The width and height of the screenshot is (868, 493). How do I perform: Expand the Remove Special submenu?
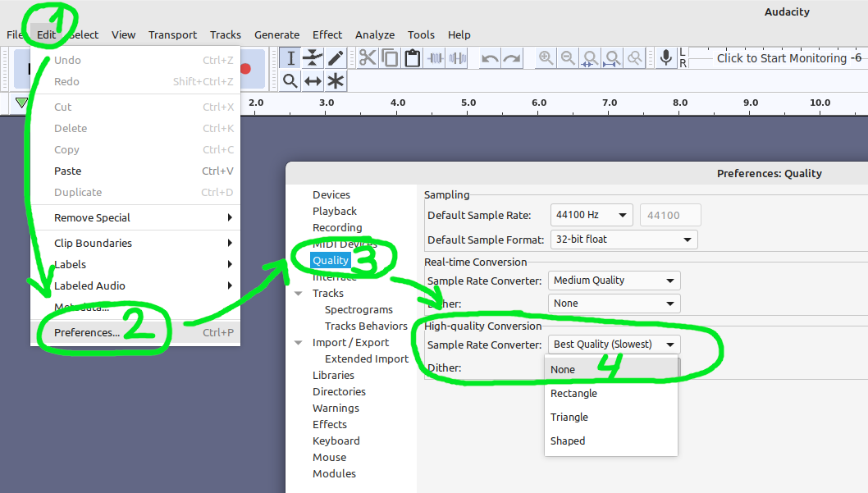point(135,218)
